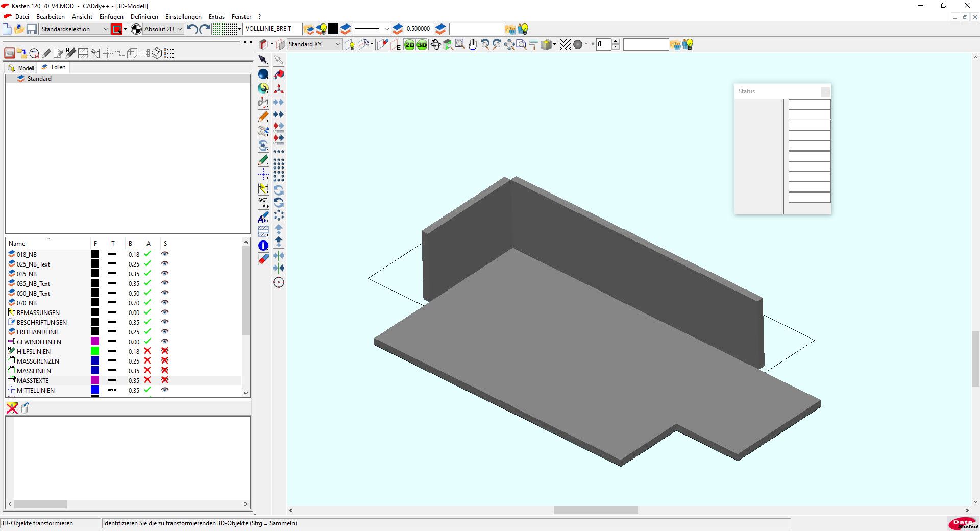
Task: Click the line width 0.500000 field
Action: 418,29
